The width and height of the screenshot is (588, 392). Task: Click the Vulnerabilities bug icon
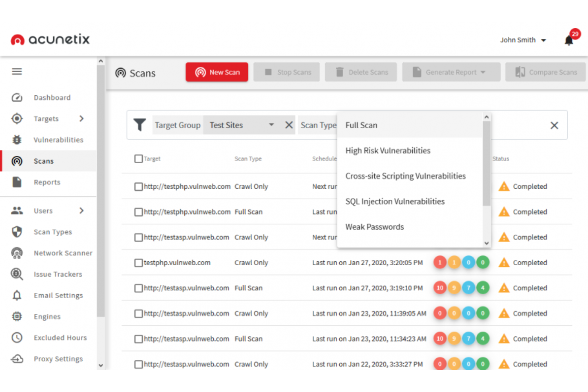click(x=17, y=140)
